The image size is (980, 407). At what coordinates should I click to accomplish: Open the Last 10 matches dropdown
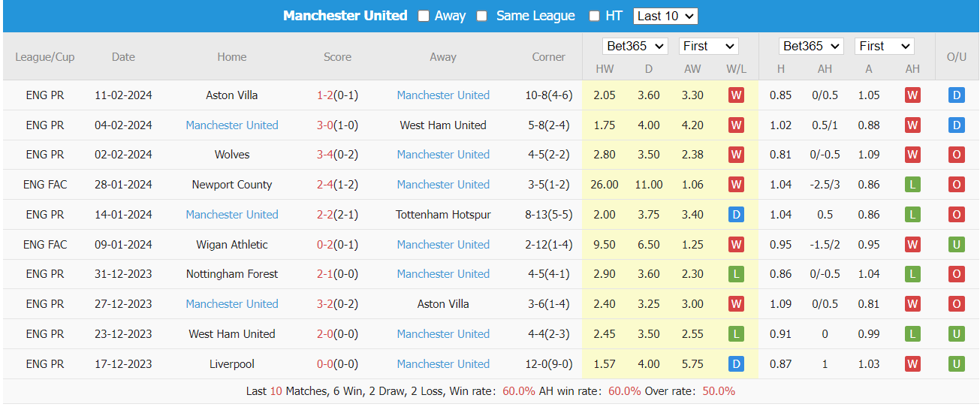(665, 16)
